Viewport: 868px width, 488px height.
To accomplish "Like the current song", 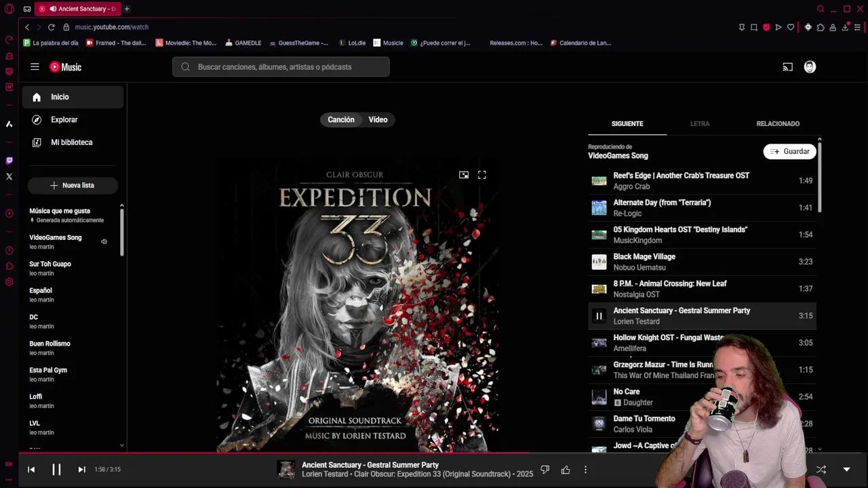I will 566,469.
